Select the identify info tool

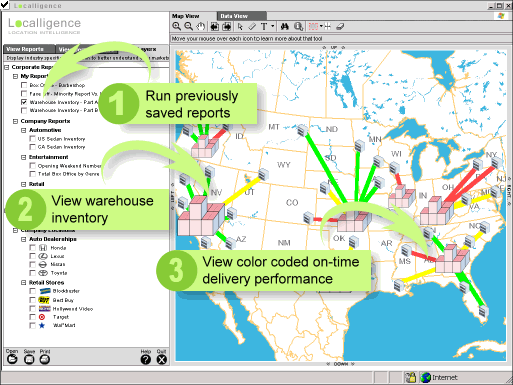[299, 26]
